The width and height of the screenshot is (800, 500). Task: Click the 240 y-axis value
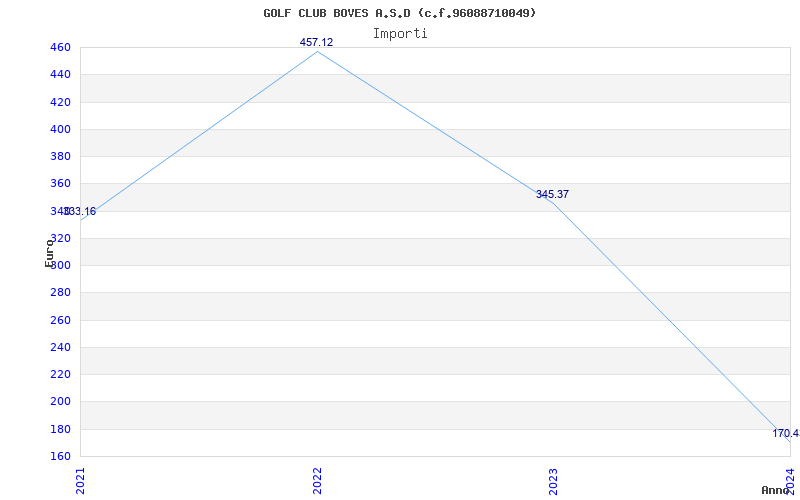point(61,347)
